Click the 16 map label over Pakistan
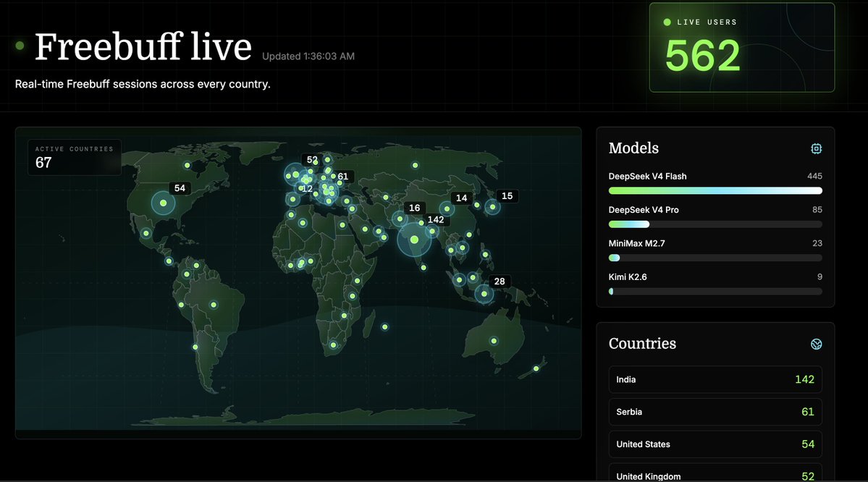 click(x=415, y=208)
